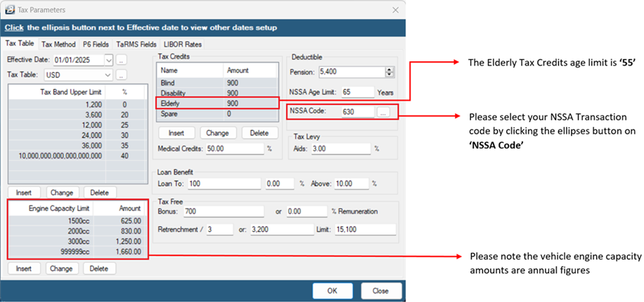Viewport: 644px width, 302px height.
Task: Click Change under the Engine Capacity table
Action: pos(61,269)
